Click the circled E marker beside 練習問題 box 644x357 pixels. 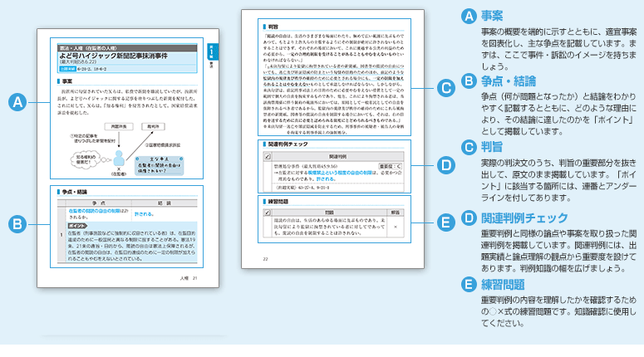[445, 222]
